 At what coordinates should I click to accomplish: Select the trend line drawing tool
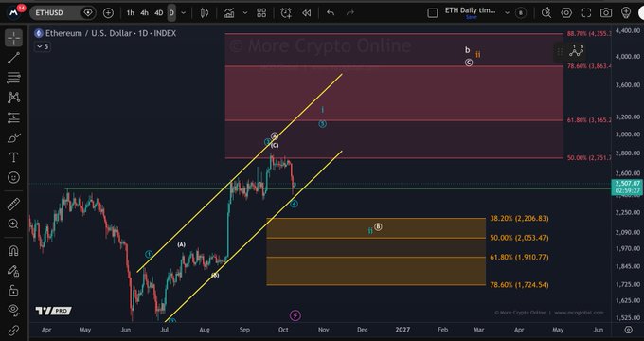(13, 58)
